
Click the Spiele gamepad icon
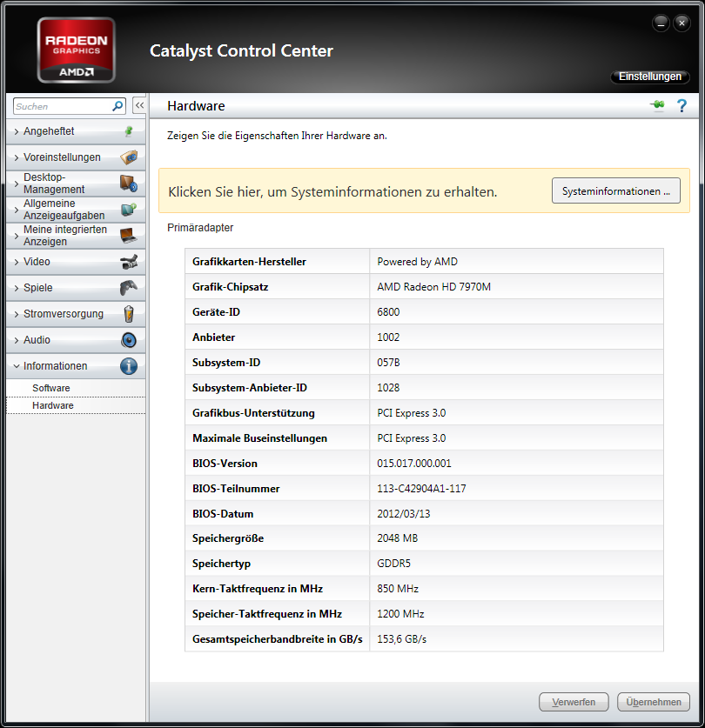click(x=129, y=288)
